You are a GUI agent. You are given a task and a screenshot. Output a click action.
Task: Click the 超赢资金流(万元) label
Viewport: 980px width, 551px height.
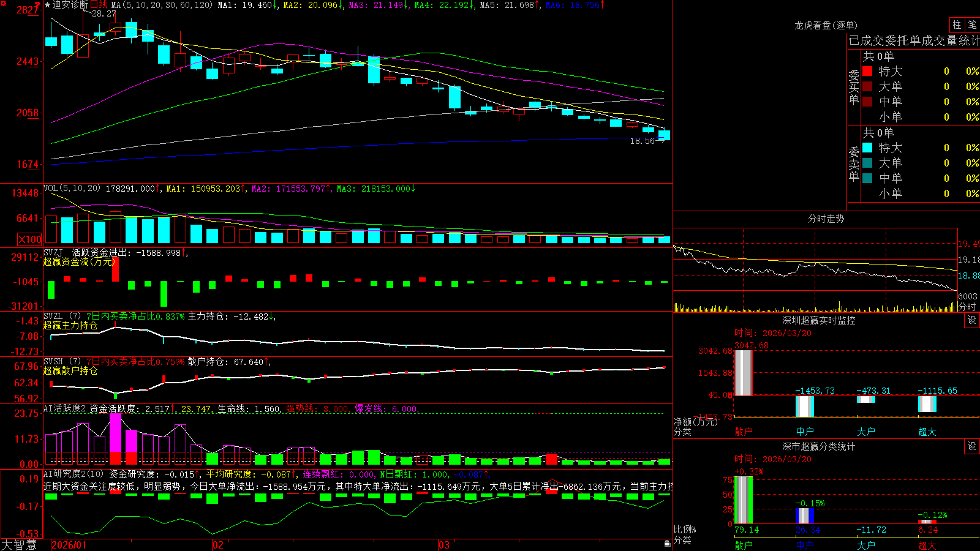(79, 261)
